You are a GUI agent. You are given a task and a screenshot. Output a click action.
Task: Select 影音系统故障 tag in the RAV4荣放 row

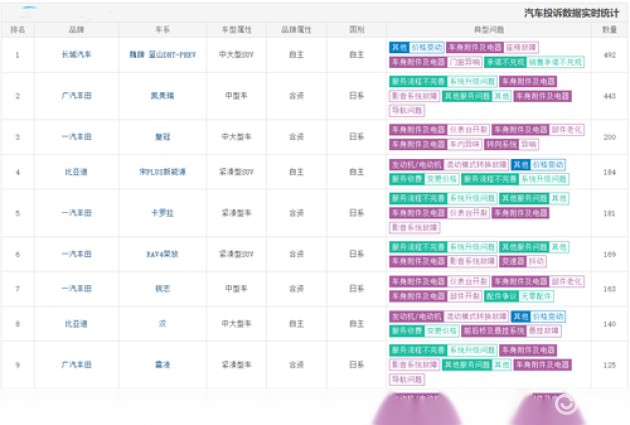coord(472,262)
